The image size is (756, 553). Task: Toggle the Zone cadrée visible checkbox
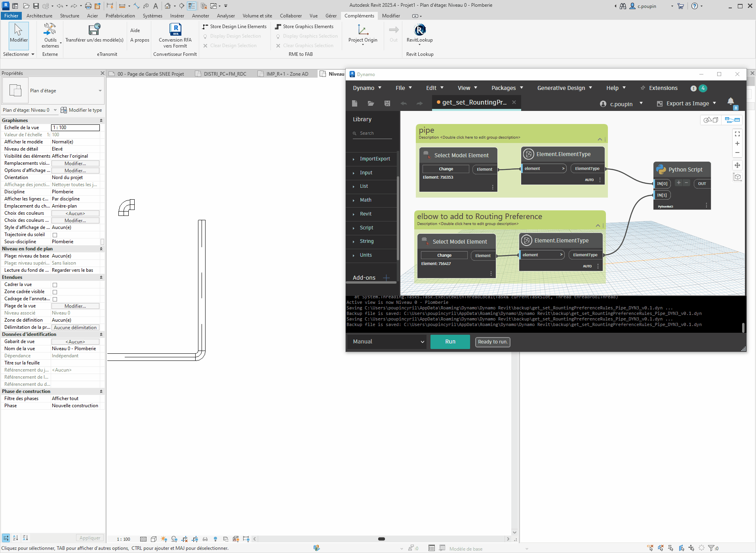coord(55,292)
